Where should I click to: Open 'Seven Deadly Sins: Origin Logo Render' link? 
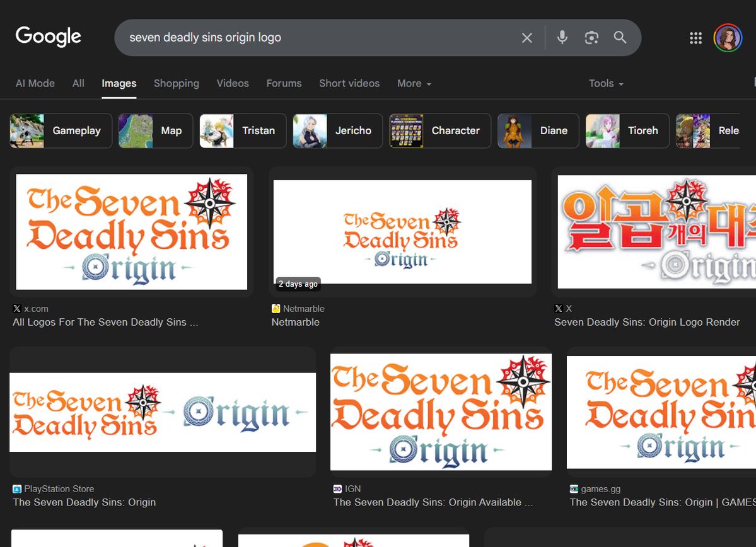[647, 322]
